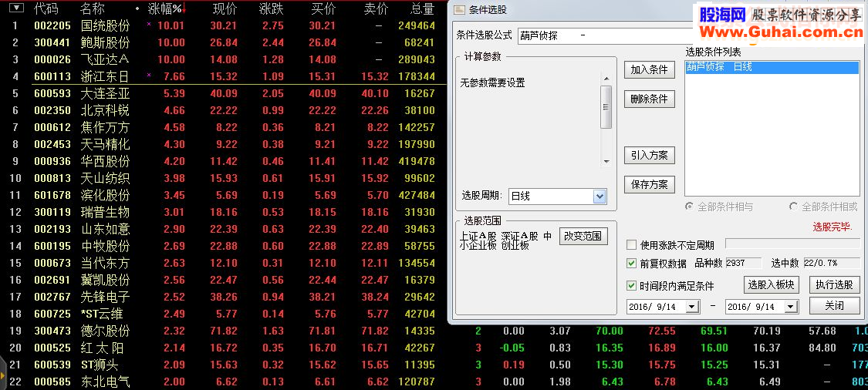Click 执行选股 button
868x390 pixels.
835,285
